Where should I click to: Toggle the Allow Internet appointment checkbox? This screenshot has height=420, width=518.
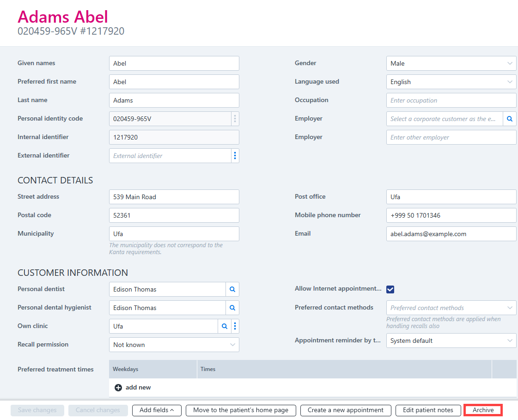(390, 289)
